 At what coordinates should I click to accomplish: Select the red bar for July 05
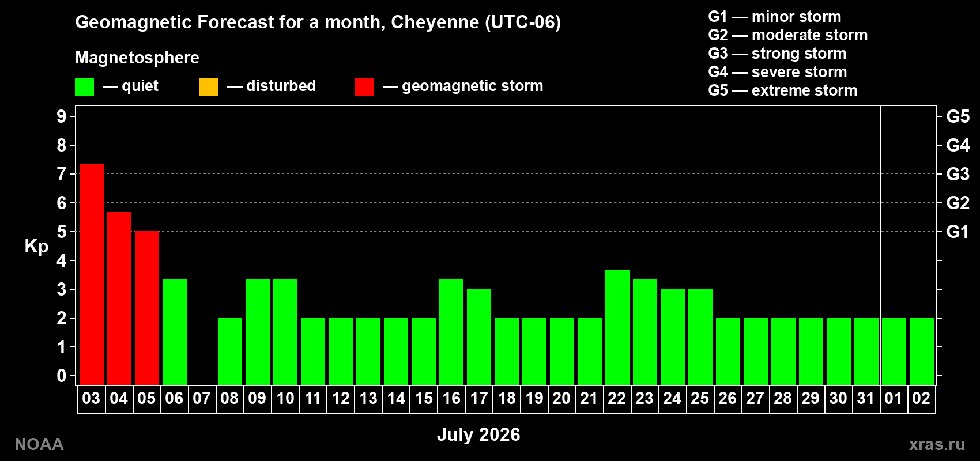pyautogui.click(x=147, y=308)
